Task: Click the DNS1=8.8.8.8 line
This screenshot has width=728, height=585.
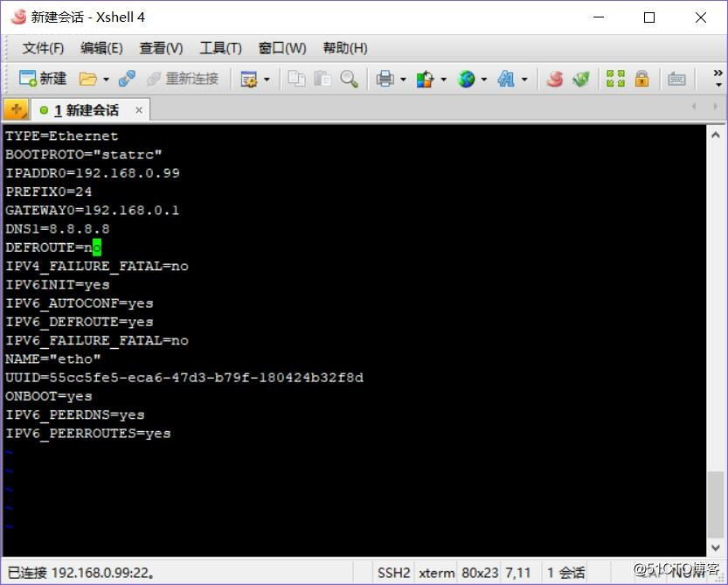Action: click(x=58, y=229)
